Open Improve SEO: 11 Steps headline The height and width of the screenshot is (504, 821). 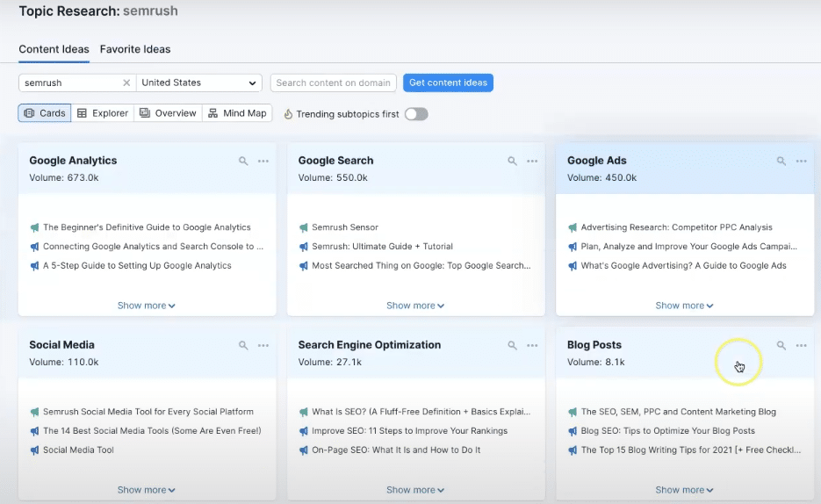(x=410, y=431)
